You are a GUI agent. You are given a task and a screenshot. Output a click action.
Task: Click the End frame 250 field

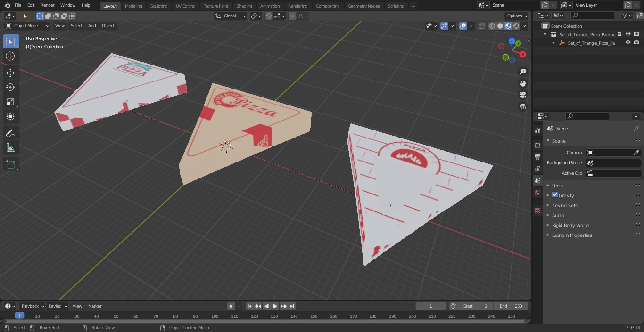pyautogui.click(x=511, y=306)
